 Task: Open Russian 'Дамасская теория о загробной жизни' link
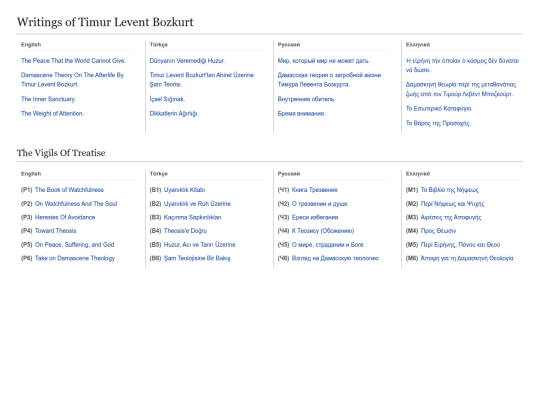(x=329, y=80)
